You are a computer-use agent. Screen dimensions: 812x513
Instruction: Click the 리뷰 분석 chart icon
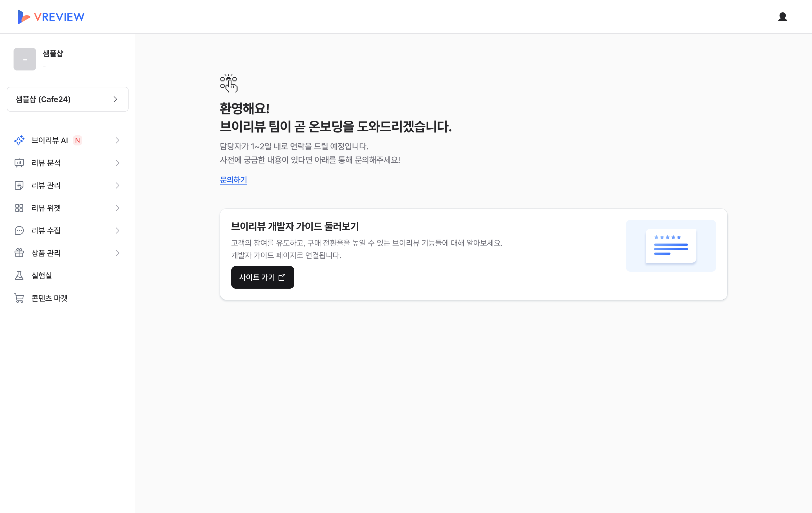click(19, 163)
